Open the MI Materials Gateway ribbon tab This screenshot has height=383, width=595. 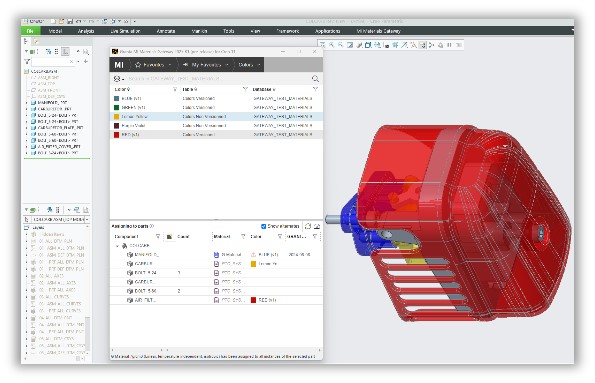point(378,31)
